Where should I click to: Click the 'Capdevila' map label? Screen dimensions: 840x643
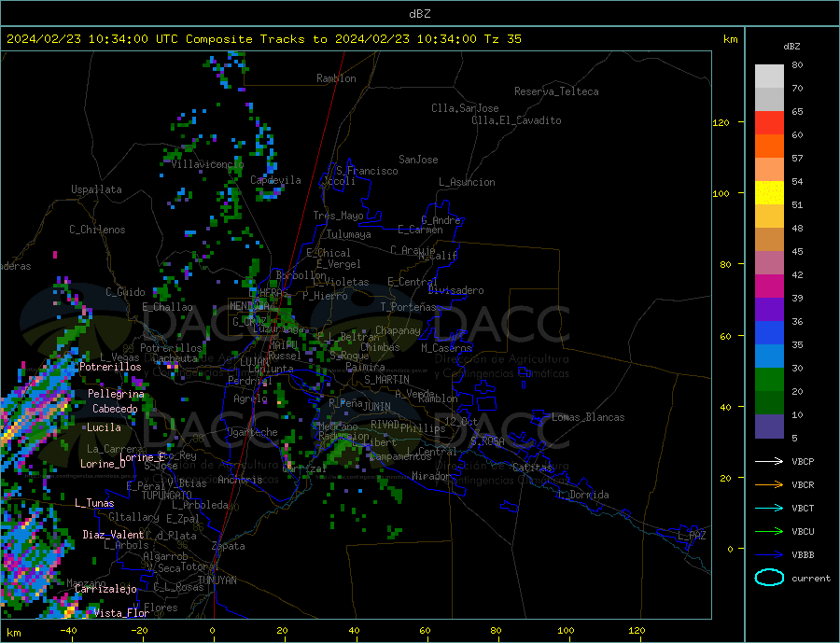pyautogui.click(x=275, y=180)
